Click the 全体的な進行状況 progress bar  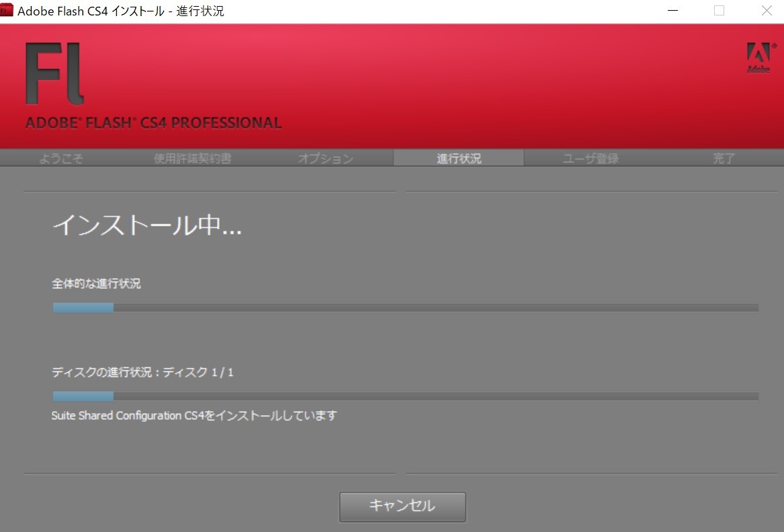click(x=406, y=308)
